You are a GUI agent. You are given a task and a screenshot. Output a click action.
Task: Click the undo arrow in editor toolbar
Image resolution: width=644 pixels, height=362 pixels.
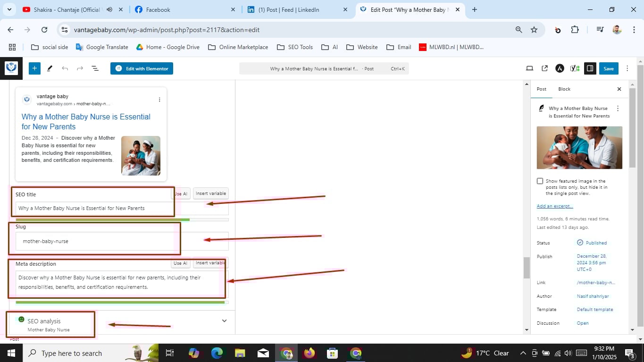[x=65, y=68]
